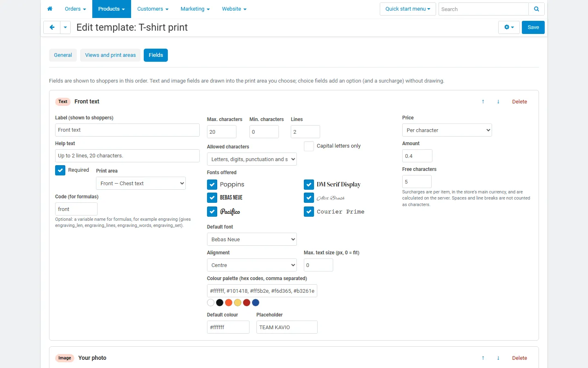Screen dimensions: 588x368
Task: Toggle the Pacifico font checkbox
Action: [212, 211]
